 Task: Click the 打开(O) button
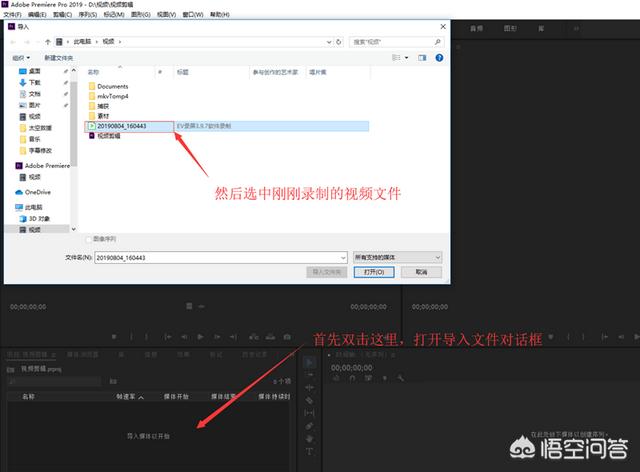tap(374, 271)
